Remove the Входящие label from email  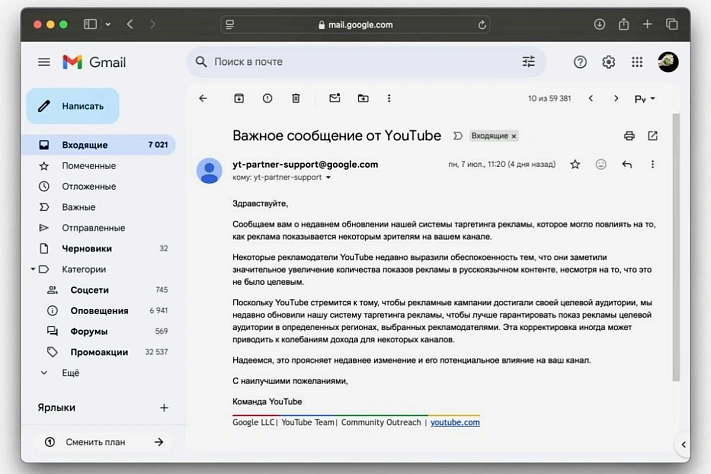(514, 136)
